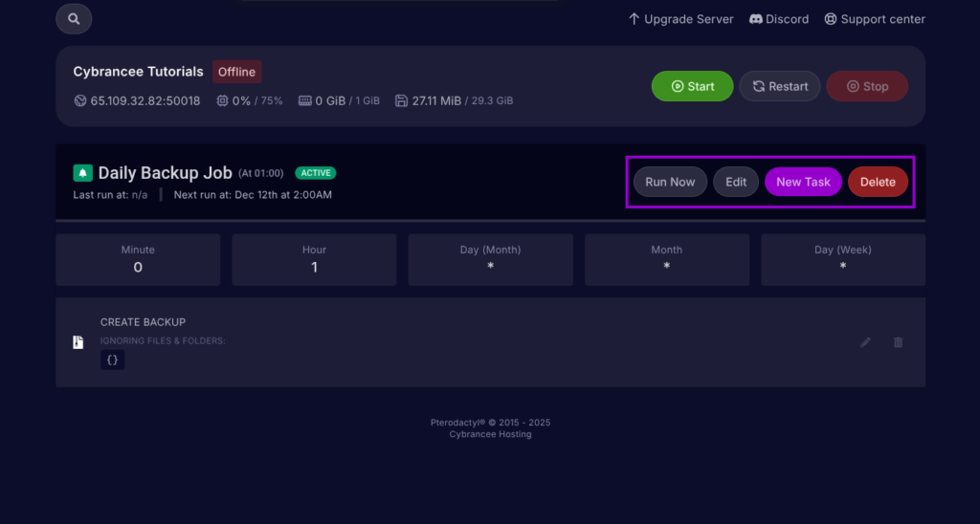Click the trash icon on Create Backup task
This screenshot has height=524, width=980.
(898, 342)
